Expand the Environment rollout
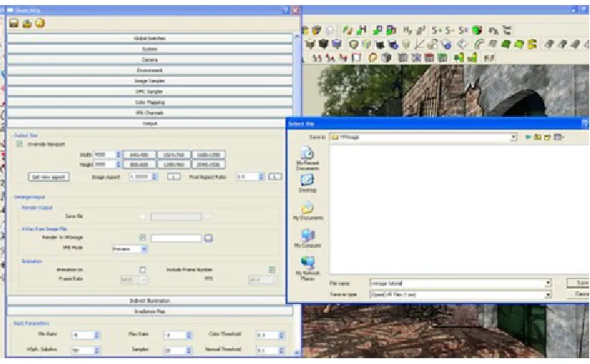The image size is (590, 364). pos(150,70)
